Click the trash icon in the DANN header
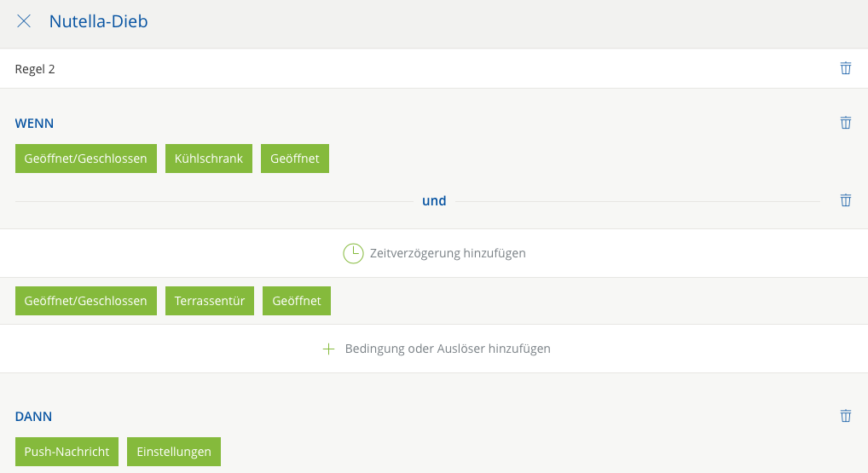Screen dimensions: 868x473 [845, 416]
